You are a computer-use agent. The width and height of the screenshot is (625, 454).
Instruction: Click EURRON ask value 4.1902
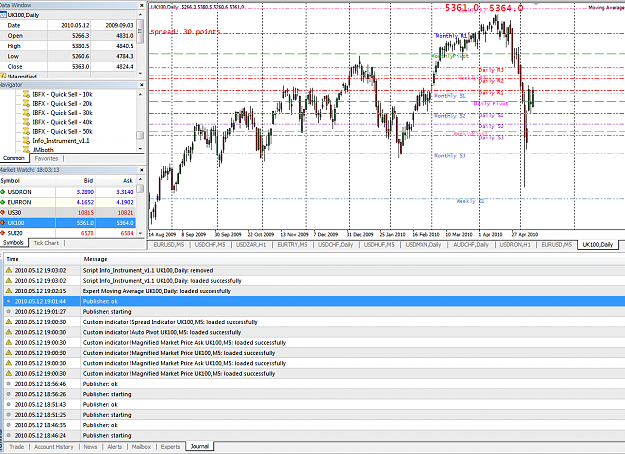(125, 202)
